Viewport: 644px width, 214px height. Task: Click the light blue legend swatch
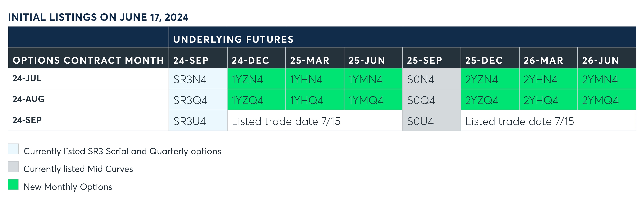[x=13, y=149]
